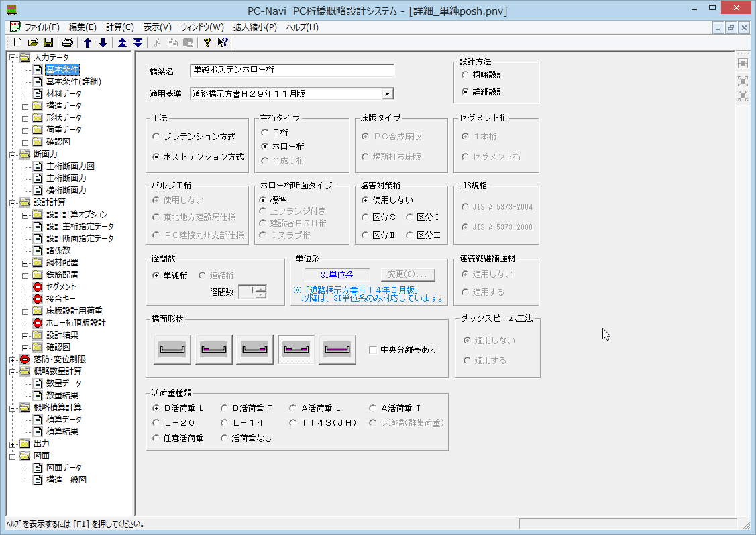Select the 概略設計 design method option
Image resolution: width=756 pixels, height=535 pixels.
point(466,75)
